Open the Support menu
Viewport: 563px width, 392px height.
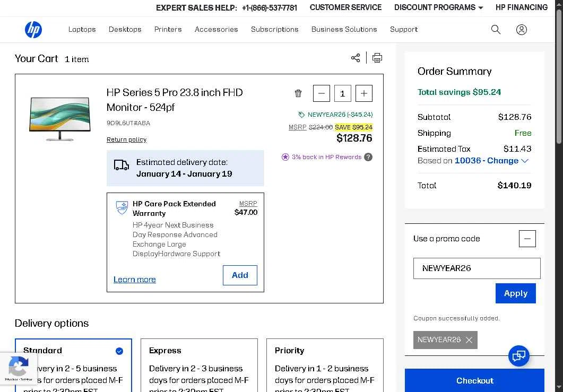(404, 29)
